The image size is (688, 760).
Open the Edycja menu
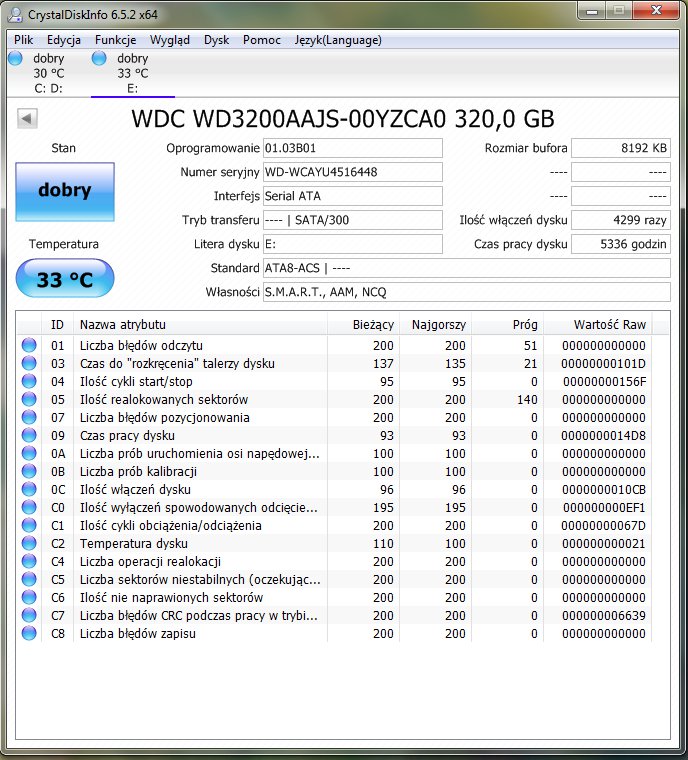coord(64,40)
